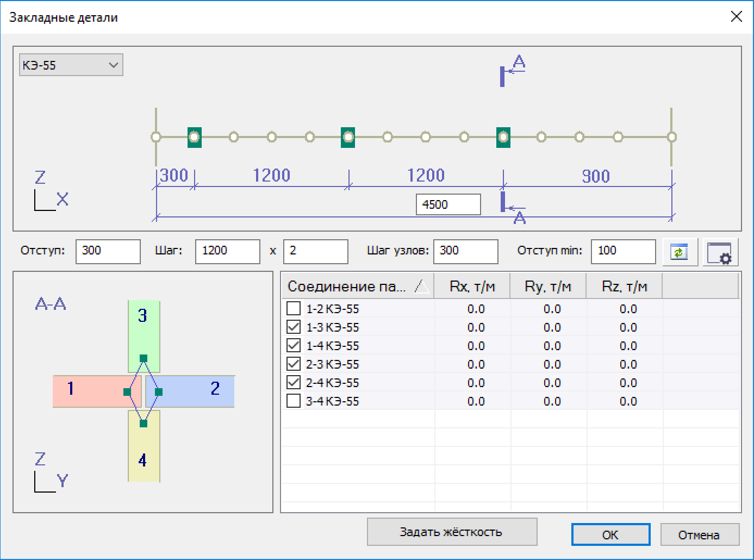Select the middle green embedded part marker
754x560 pixels.
click(348, 137)
